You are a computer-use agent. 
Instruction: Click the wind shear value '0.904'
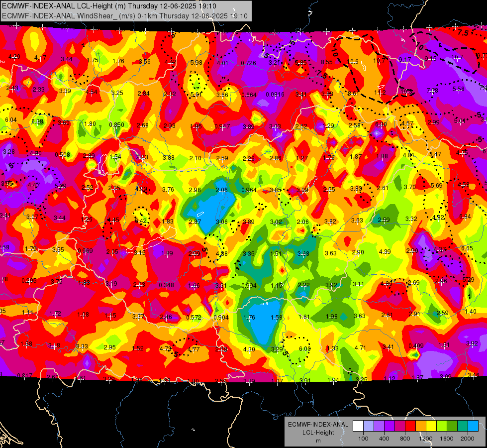pyautogui.click(x=221, y=318)
